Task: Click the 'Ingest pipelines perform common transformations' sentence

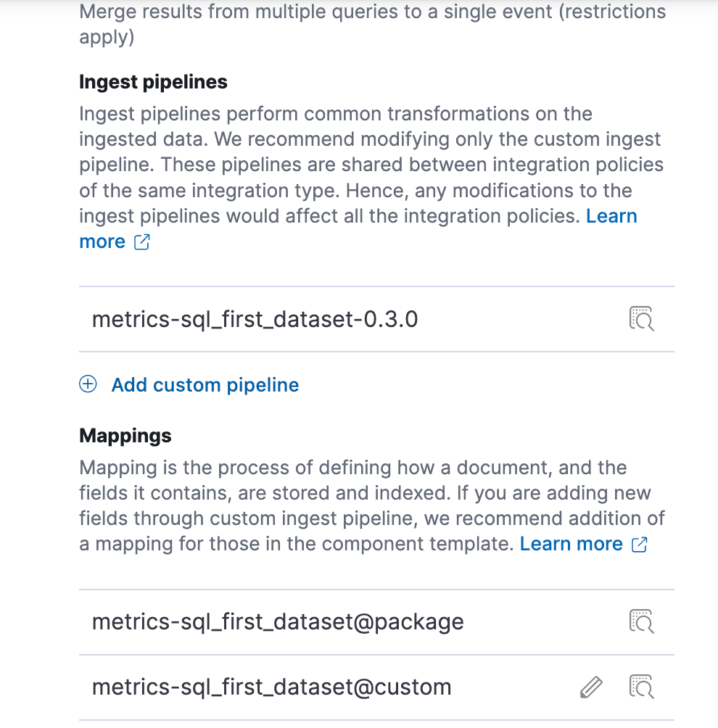Action: [x=336, y=114]
